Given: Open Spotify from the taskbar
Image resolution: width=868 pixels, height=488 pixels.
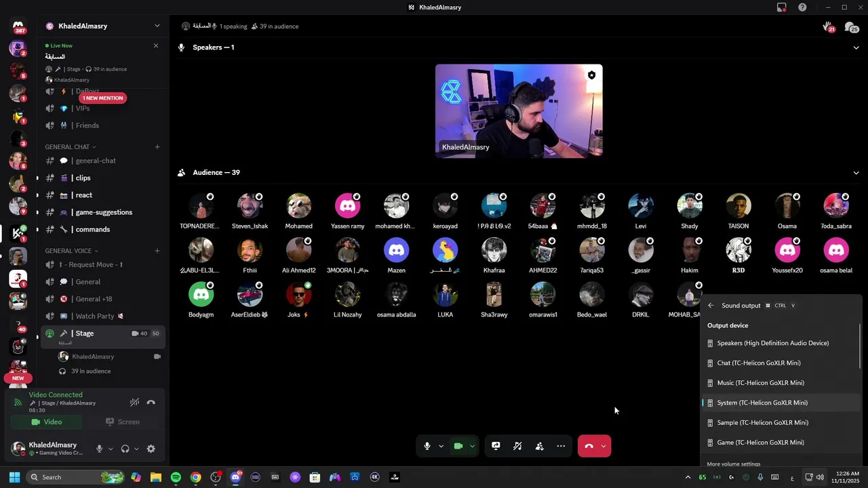Looking at the screenshot, I should 176,477.
